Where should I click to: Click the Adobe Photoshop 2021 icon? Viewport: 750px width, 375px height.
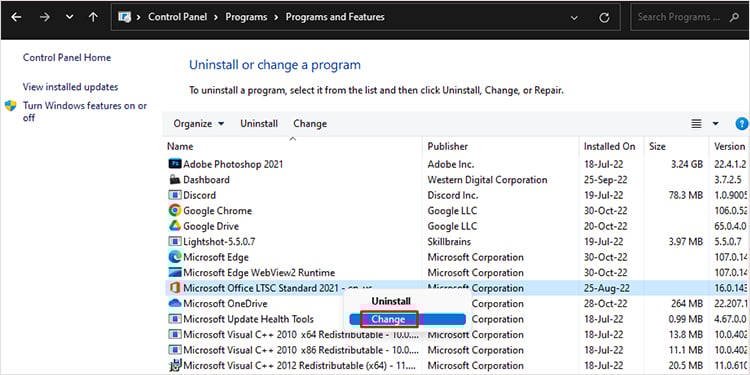175,164
